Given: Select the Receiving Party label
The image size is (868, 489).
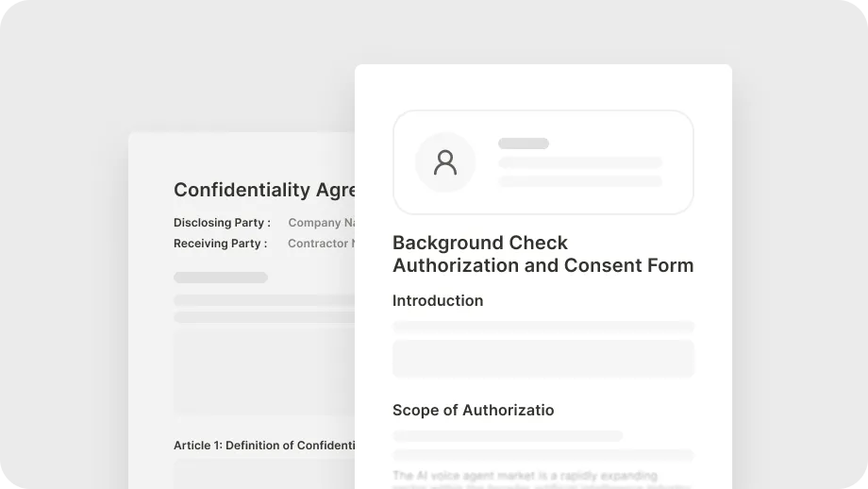Looking at the screenshot, I should 220,244.
